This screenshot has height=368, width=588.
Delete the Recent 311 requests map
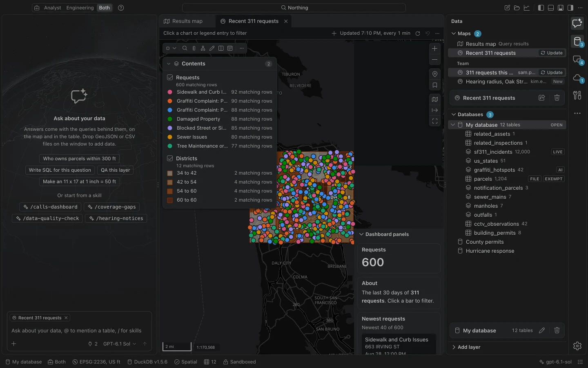point(557,98)
